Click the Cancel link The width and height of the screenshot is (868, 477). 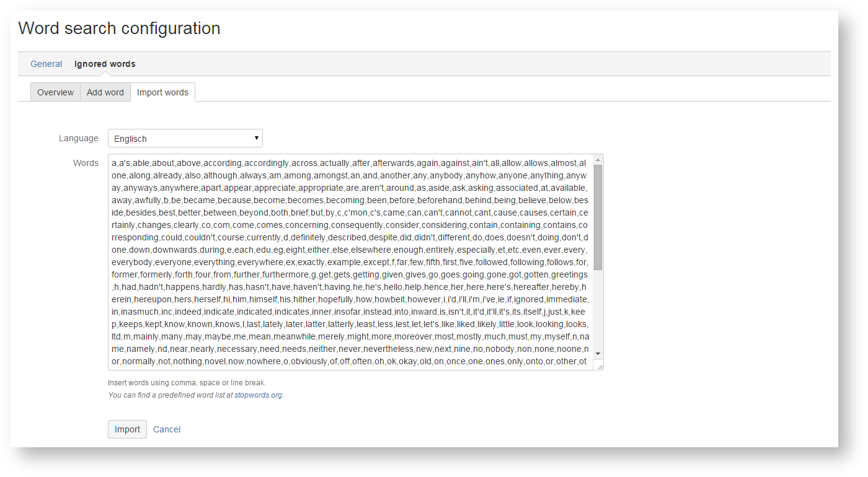167,429
